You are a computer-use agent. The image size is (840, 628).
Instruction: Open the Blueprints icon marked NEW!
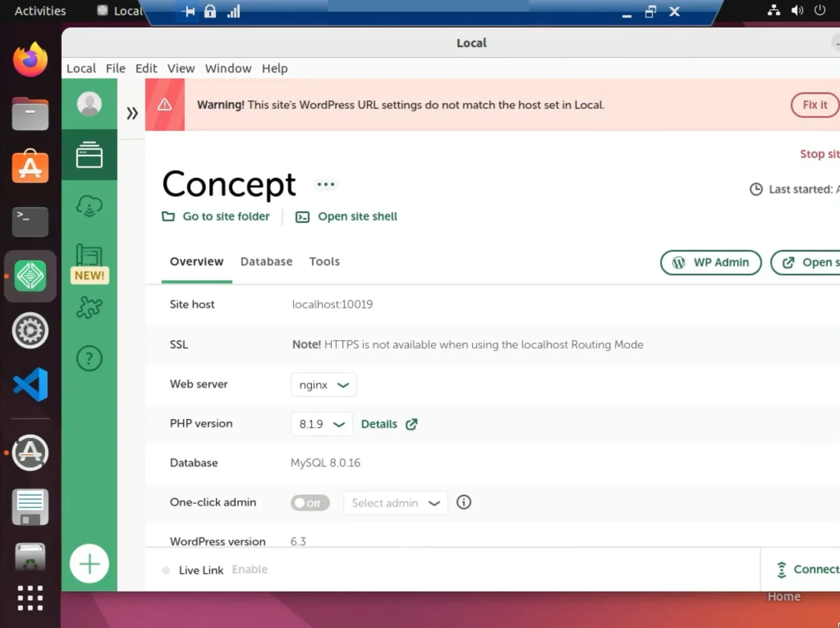coord(89,263)
